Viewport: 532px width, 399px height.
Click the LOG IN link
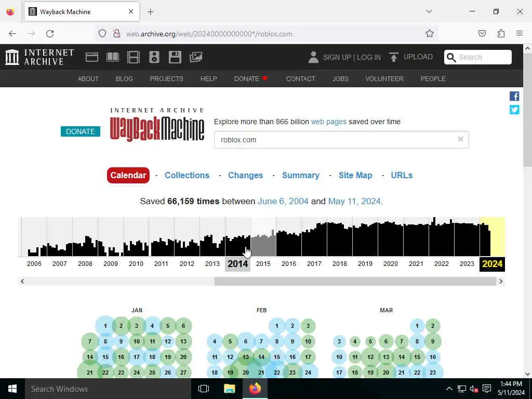[x=369, y=57]
